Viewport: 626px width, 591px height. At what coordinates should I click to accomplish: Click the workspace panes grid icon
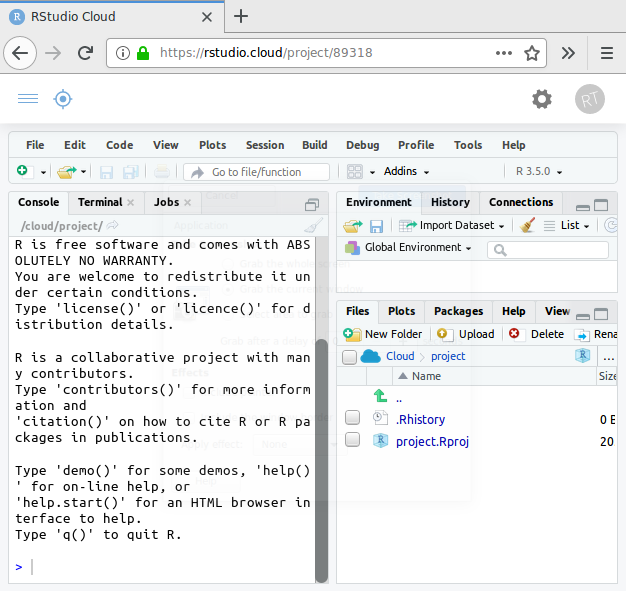click(355, 172)
